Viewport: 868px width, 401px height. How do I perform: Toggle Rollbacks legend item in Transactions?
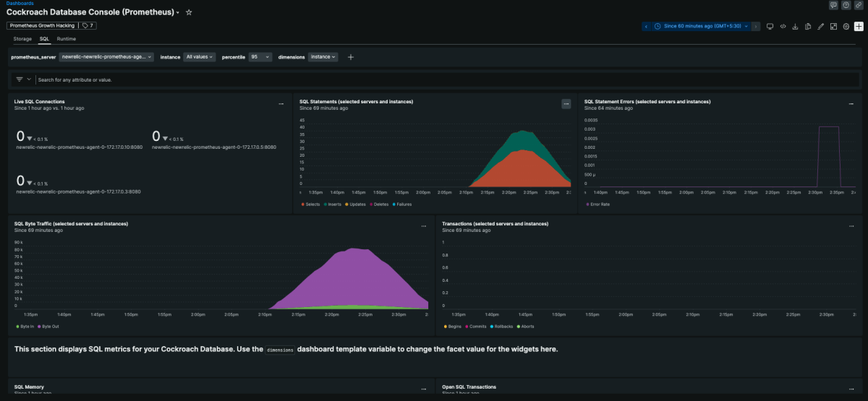click(x=502, y=327)
